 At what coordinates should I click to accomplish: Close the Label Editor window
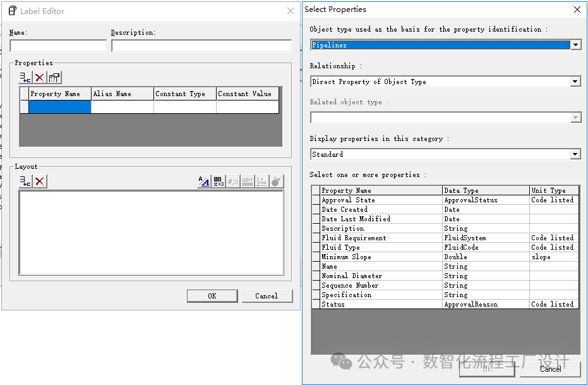(291, 11)
